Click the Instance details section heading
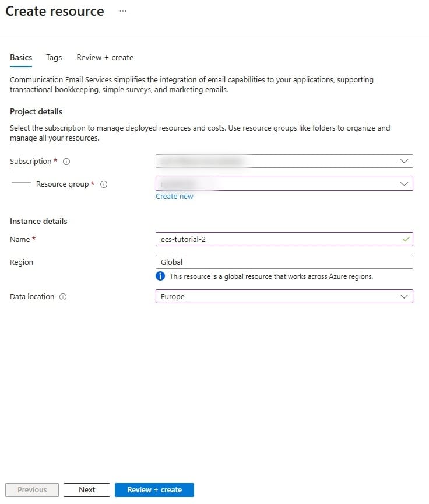The height and width of the screenshot is (504, 429). 38,221
